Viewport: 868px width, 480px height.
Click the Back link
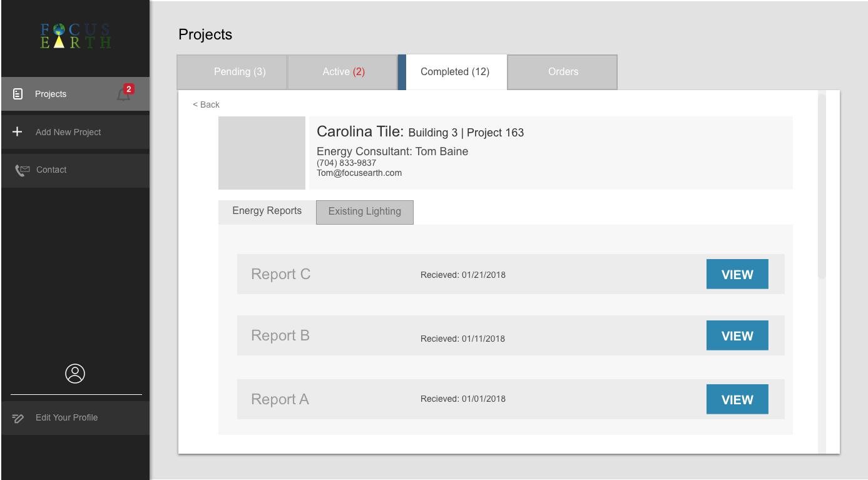pos(207,105)
